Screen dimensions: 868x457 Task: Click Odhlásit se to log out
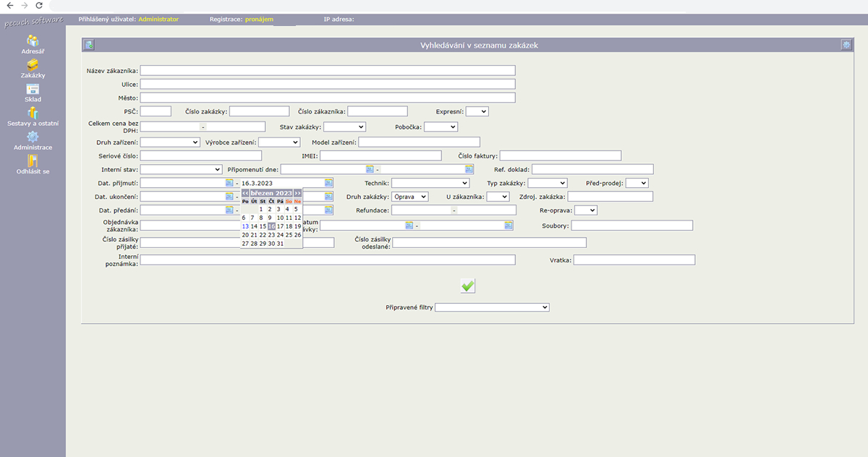pyautogui.click(x=33, y=164)
